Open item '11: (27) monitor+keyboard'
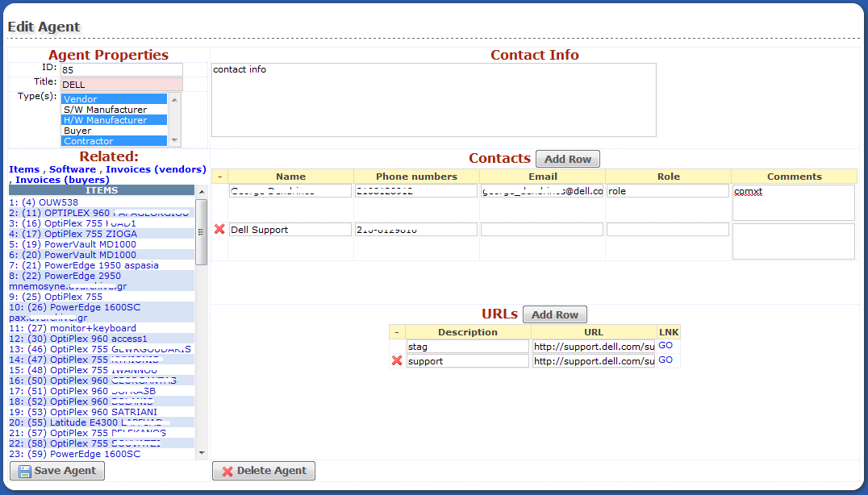 coord(73,329)
